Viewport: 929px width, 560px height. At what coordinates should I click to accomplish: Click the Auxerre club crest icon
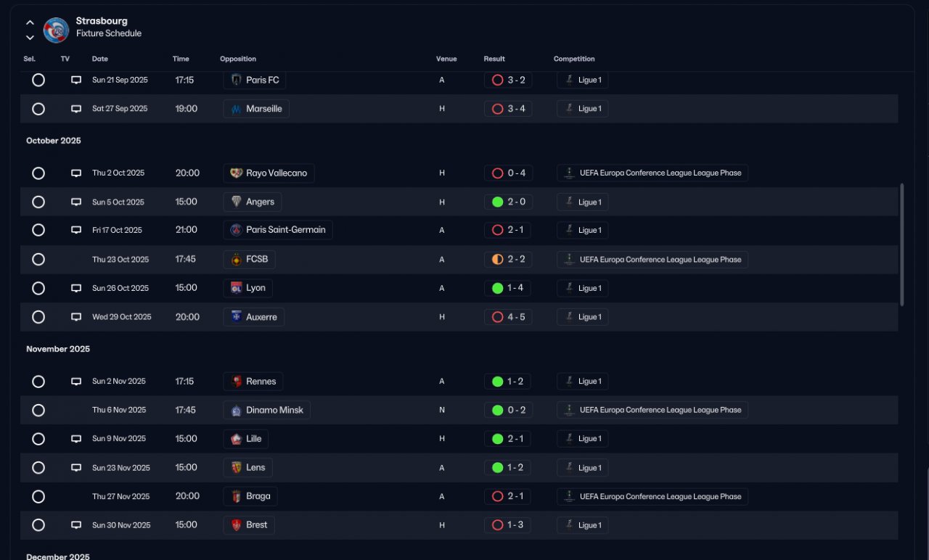(236, 317)
